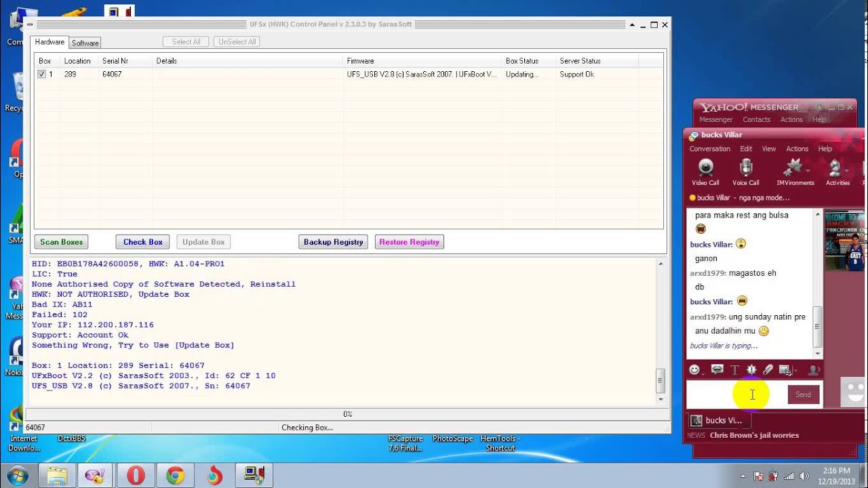
Task: Click log line 'HWK: NOT AUTHORISED, Update Box'
Action: click(111, 294)
